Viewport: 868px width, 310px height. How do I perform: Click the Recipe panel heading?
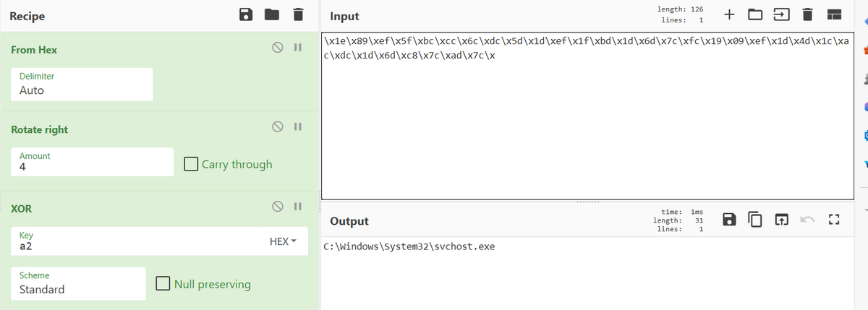[26, 15]
